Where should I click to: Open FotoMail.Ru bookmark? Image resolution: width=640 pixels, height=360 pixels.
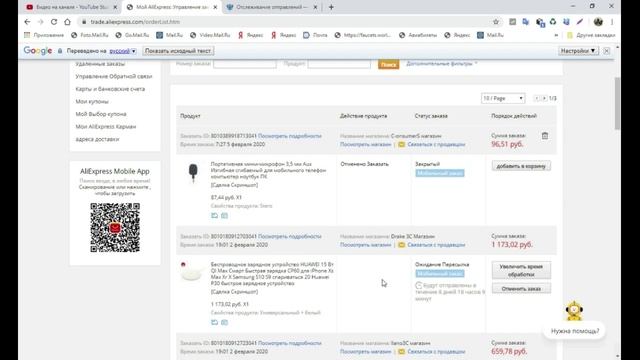(x=90, y=35)
